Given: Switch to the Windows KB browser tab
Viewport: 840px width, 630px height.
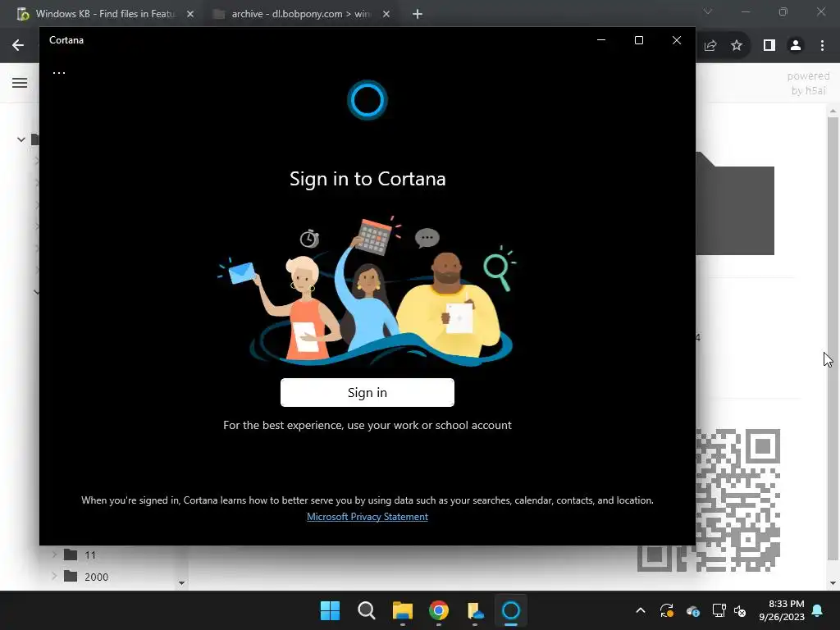Looking at the screenshot, I should 104,14.
